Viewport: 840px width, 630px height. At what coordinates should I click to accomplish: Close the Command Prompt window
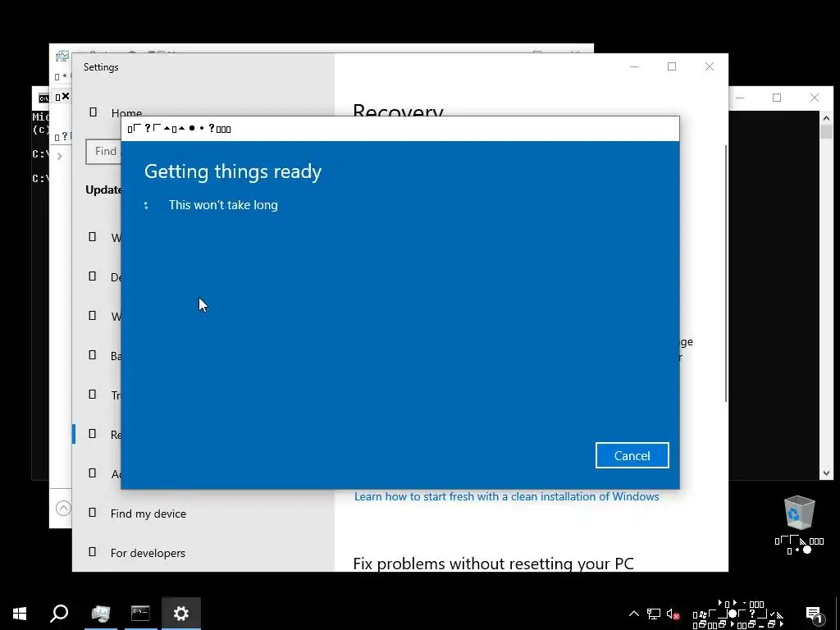(x=815, y=98)
